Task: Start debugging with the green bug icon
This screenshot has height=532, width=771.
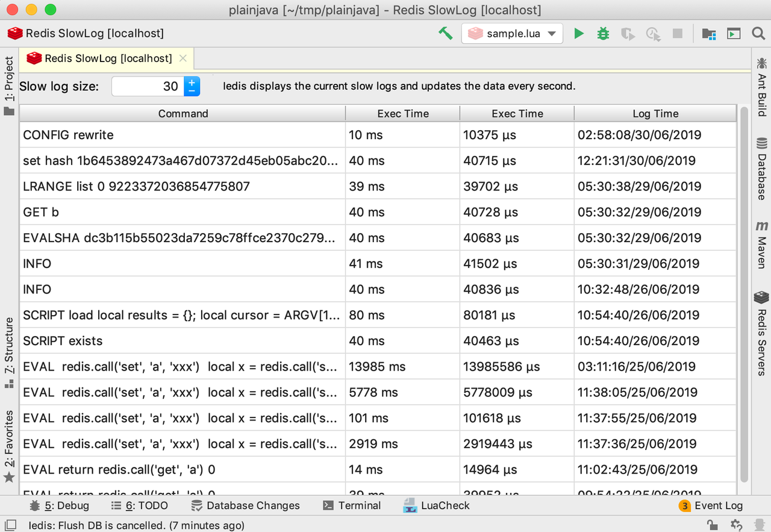Action: pos(603,34)
